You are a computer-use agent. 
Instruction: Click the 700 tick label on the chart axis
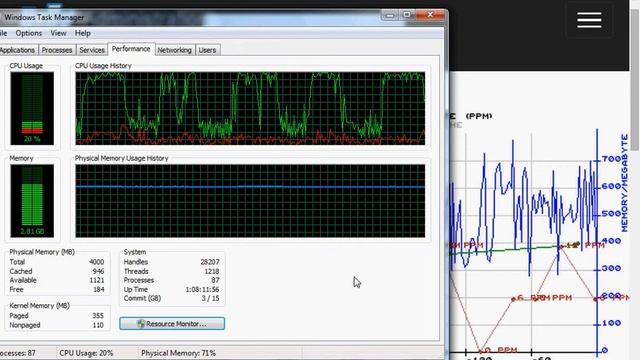point(611,159)
